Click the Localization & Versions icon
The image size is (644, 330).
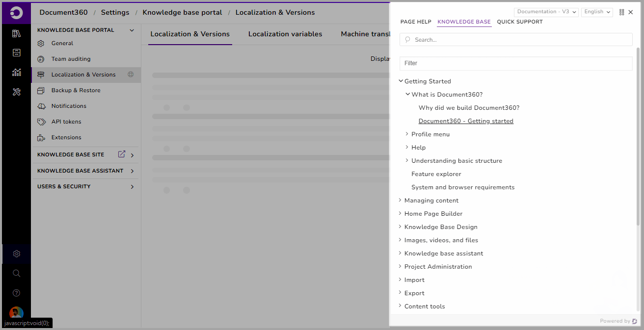click(x=41, y=75)
